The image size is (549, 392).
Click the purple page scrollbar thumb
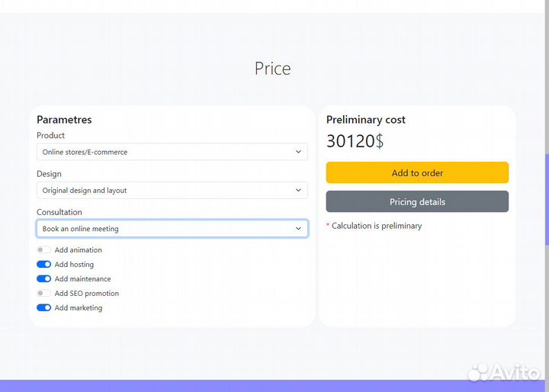click(x=547, y=200)
